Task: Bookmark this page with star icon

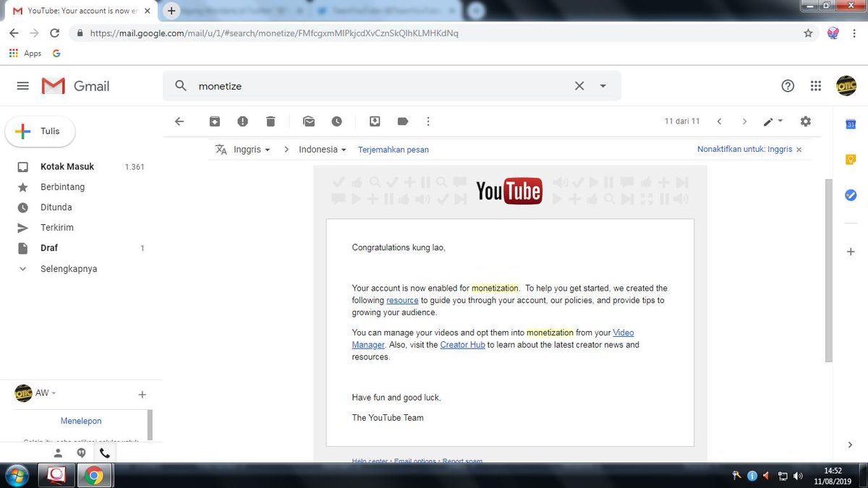Action: pos(808,33)
